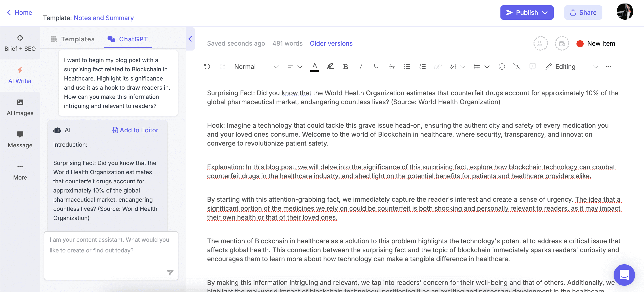The width and height of the screenshot is (644, 292).
Task: Toggle italic formatting
Action: click(x=361, y=66)
